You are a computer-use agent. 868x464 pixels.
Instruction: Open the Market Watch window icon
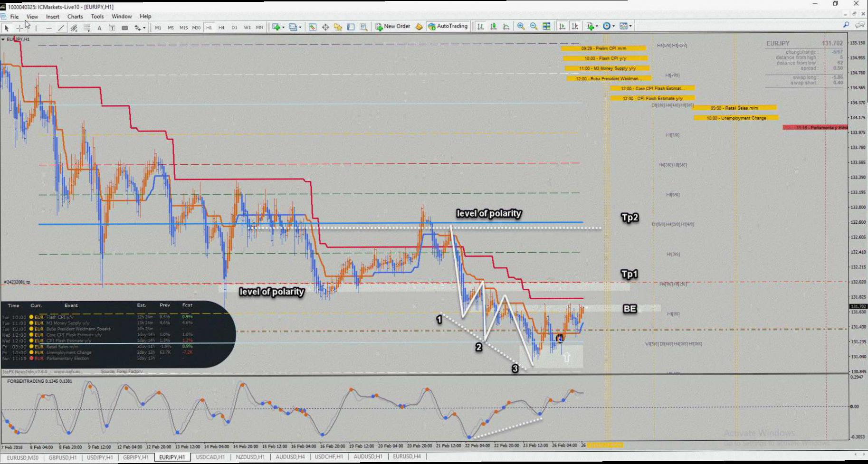click(313, 27)
